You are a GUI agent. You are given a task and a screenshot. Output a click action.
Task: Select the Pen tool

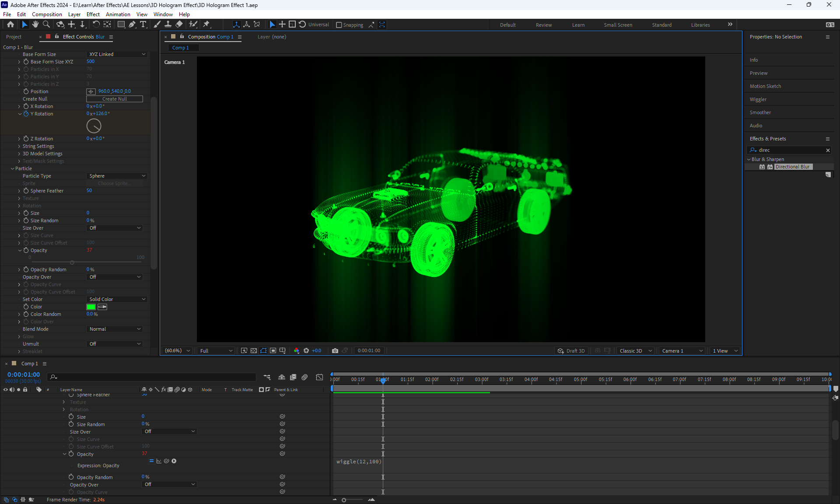pyautogui.click(x=132, y=24)
